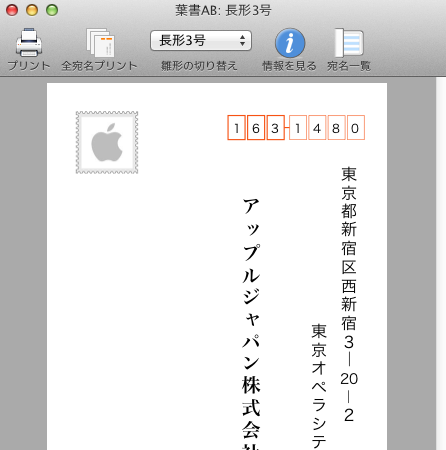The height and width of the screenshot is (450, 446).
Task: Click postal code box containing 4
Action: [x=317, y=128]
